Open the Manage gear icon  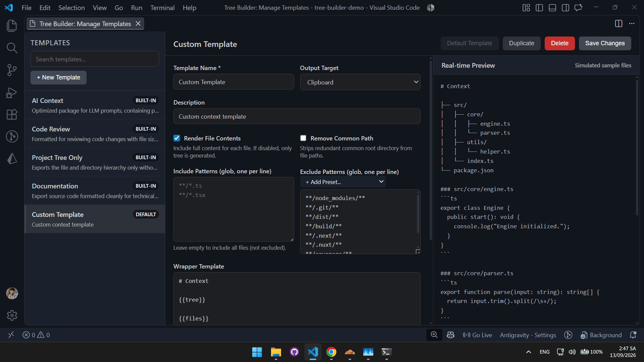tap(12, 315)
